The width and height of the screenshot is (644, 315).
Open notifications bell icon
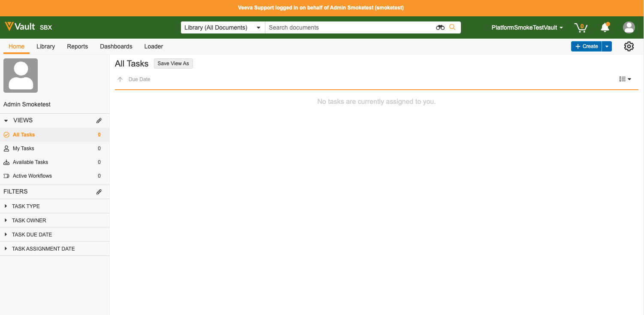605,27
